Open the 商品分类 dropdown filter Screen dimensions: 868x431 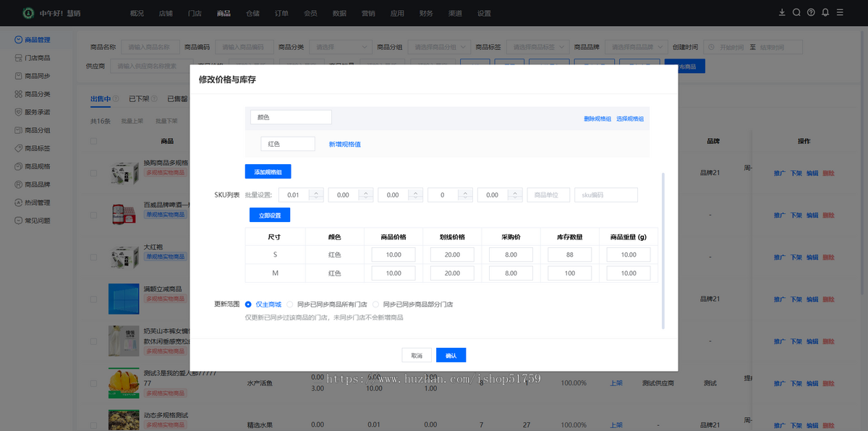[x=341, y=47]
